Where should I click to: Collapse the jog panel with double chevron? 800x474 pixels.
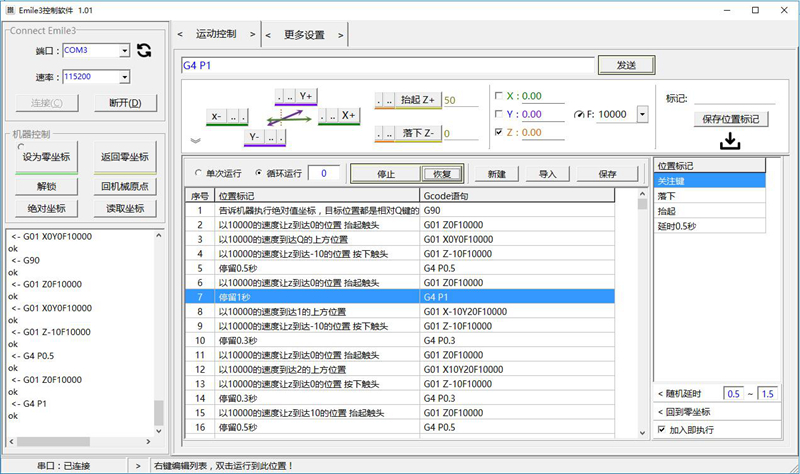[196, 141]
